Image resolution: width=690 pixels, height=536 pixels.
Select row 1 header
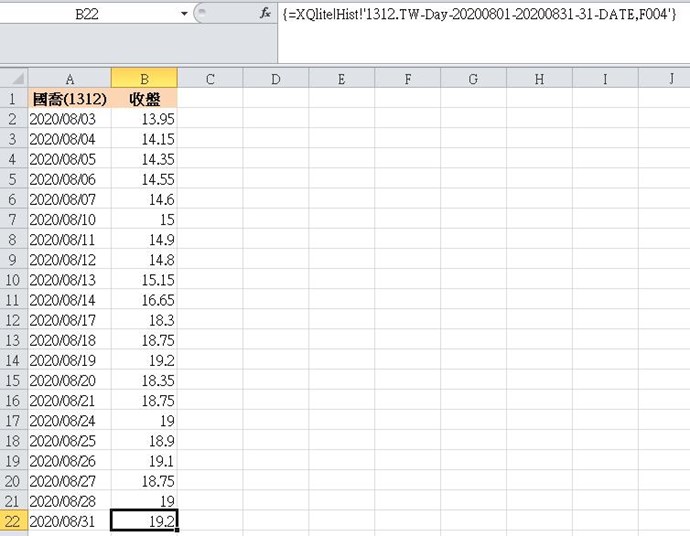coord(14,99)
